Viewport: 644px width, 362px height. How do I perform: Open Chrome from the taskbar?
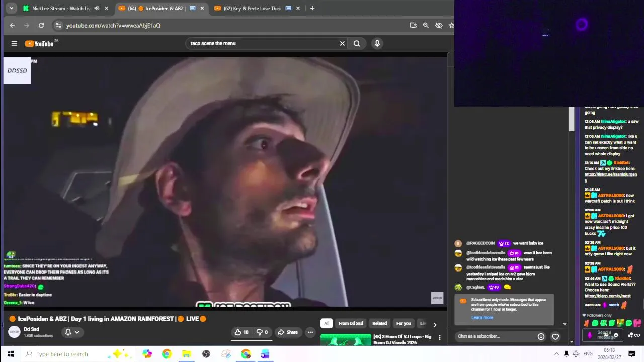(167, 354)
